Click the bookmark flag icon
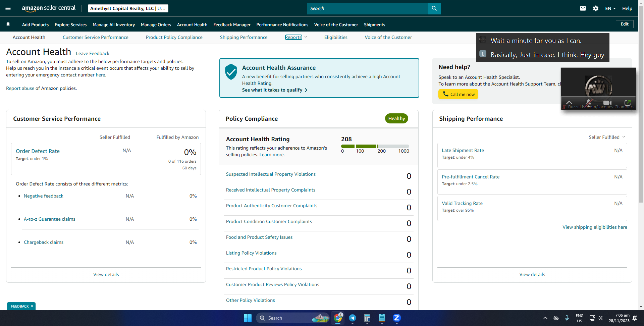 click(8, 24)
